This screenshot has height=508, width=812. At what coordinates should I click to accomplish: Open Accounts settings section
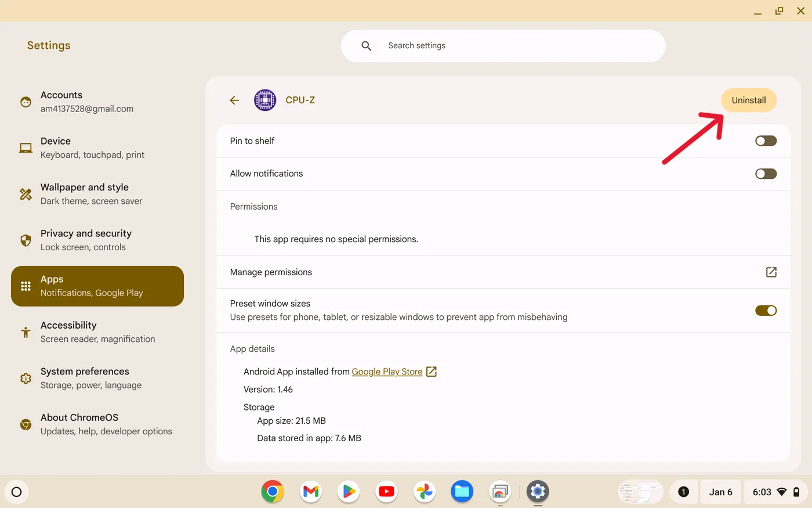coord(97,102)
